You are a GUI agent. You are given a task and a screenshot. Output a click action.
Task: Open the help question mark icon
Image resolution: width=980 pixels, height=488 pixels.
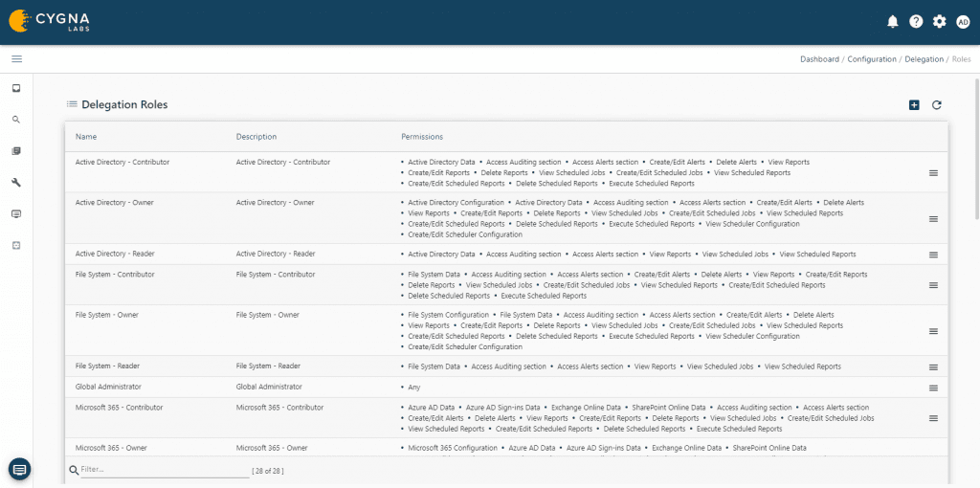916,22
